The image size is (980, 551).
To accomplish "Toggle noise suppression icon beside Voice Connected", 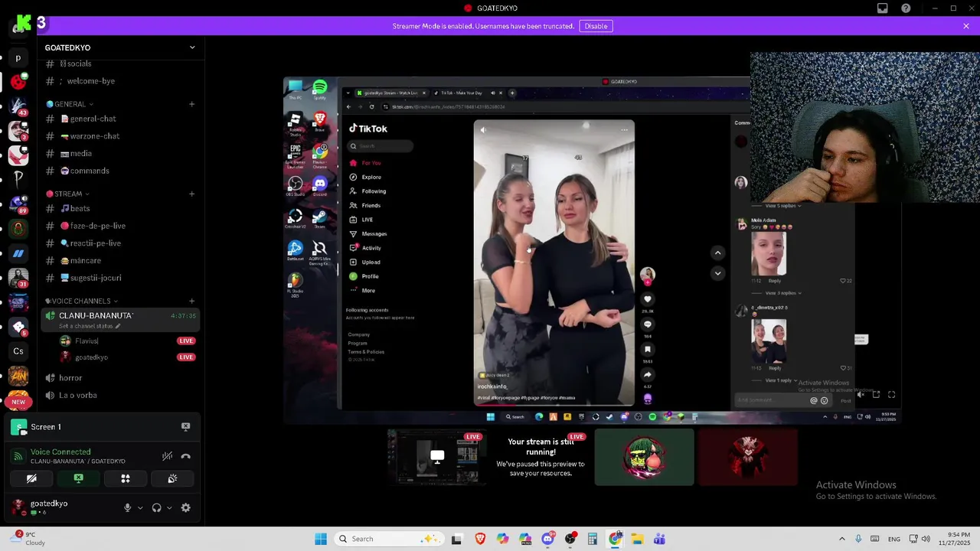I will coord(167,456).
